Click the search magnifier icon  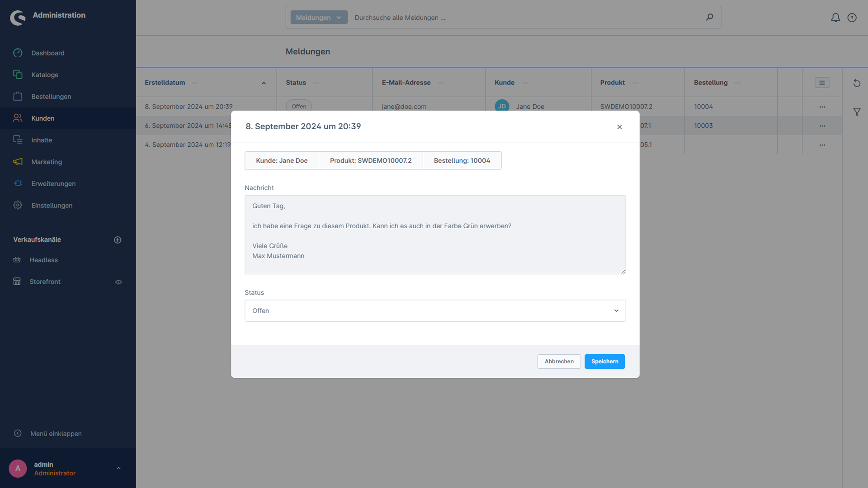709,17
